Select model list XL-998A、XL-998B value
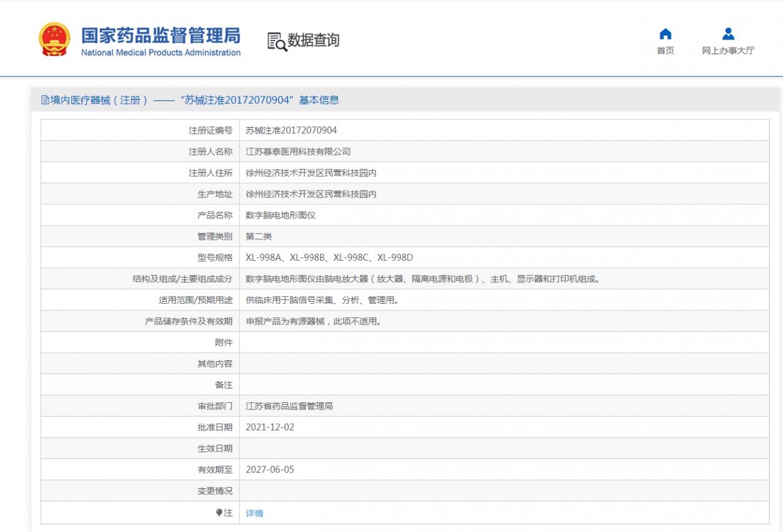The image size is (783, 532). pyautogui.click(x=330, y=258)
